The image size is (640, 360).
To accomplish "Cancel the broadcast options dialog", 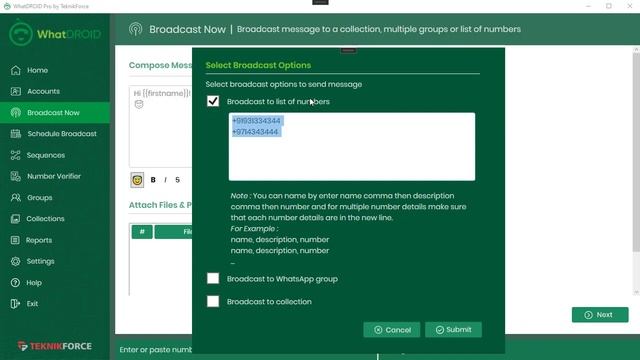I will coord(392,330).
